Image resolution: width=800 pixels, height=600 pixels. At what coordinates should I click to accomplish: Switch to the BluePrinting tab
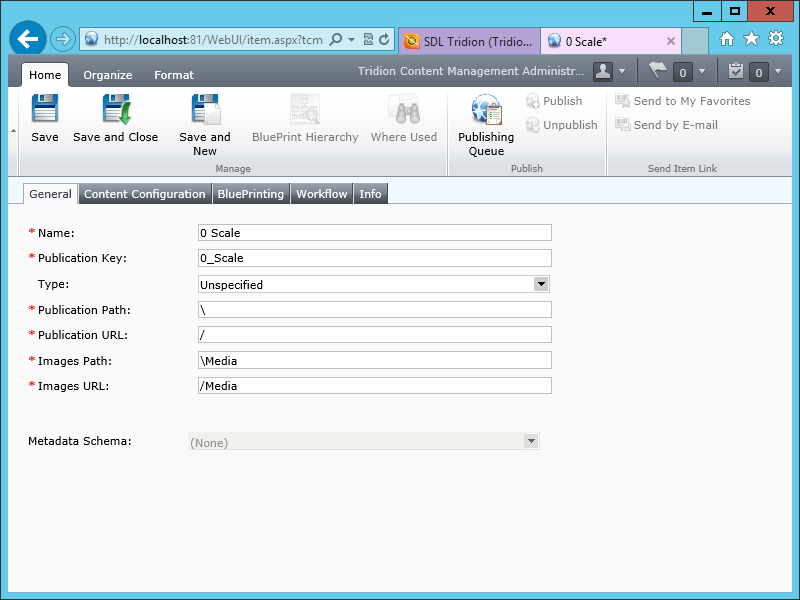pyautogui.click(x=250, y=194)
